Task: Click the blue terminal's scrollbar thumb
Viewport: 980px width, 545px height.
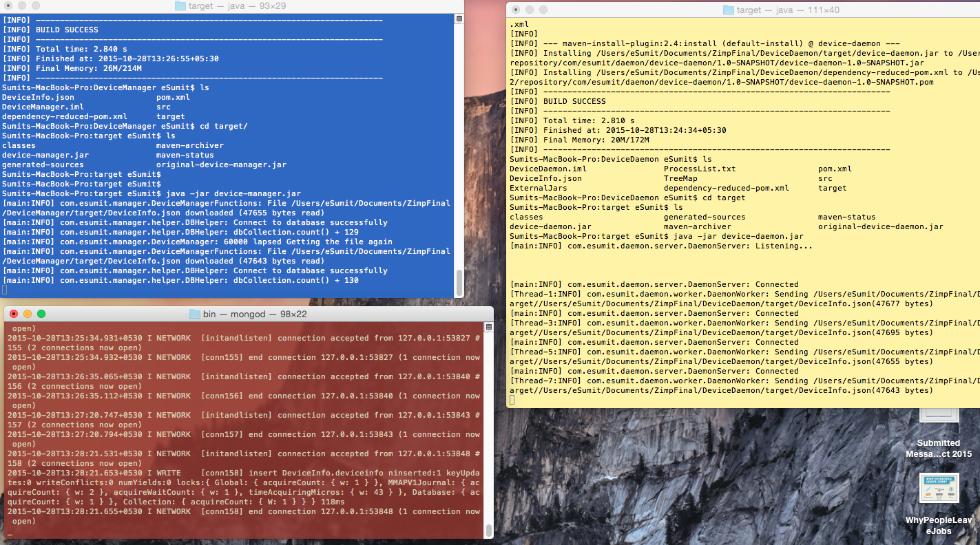Action: (459, 281)
